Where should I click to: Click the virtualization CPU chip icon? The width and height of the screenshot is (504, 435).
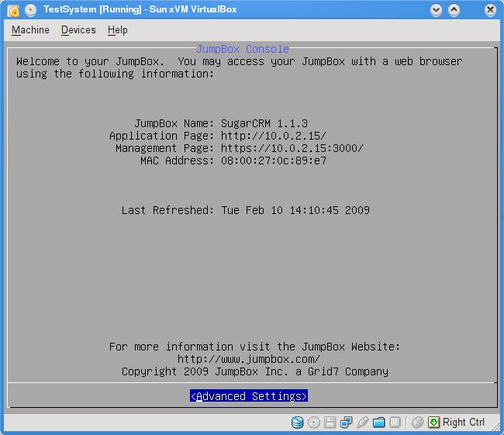tap(395, 422)
